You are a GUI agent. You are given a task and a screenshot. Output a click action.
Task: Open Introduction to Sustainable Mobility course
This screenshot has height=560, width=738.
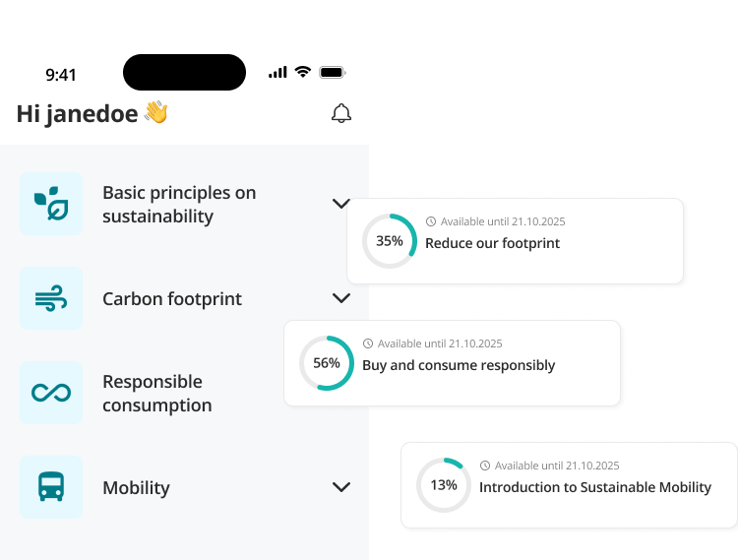[569, 485]
